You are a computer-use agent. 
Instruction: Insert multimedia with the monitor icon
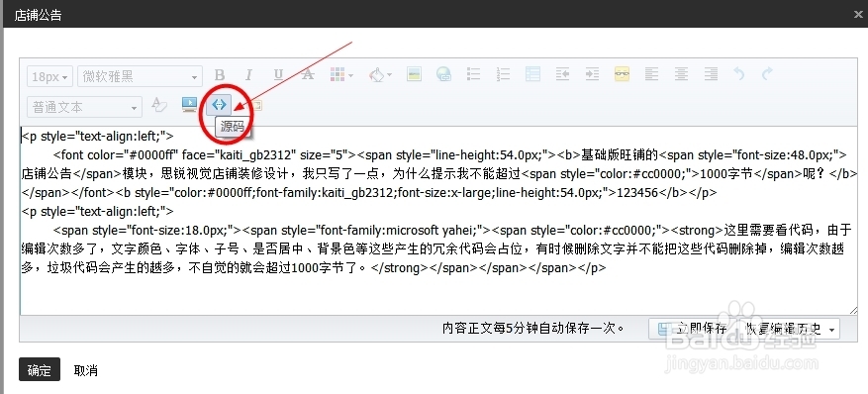click(189, 105)
